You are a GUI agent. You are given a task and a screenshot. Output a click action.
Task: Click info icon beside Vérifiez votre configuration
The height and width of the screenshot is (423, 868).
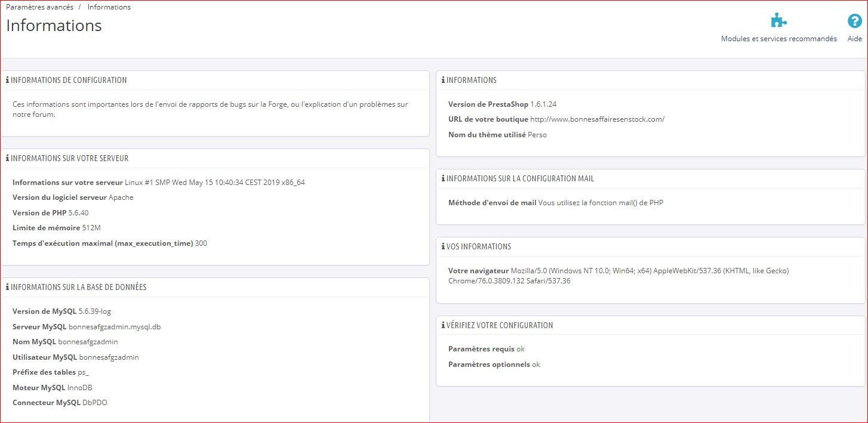click(443, 325)
